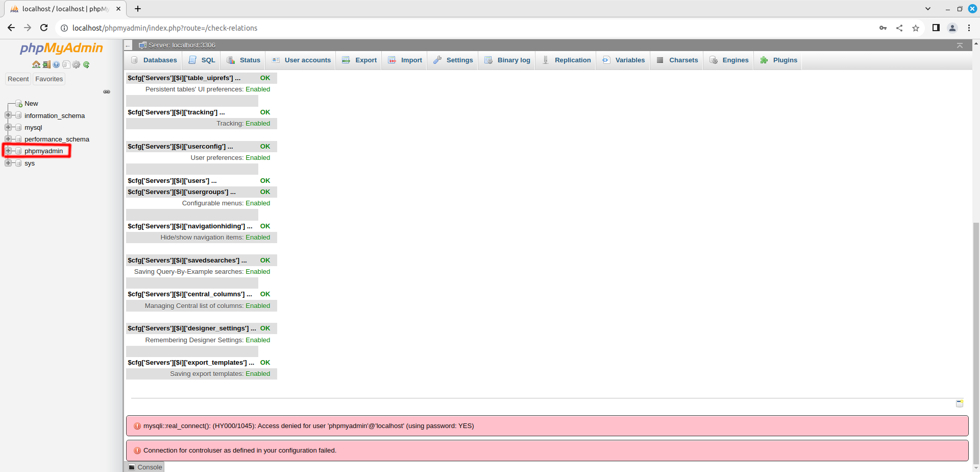This screenshot has width=980, height=472.
Task: Open navigation panel settings gear icon
Action: pyautogui.click(x=76, y=64)
